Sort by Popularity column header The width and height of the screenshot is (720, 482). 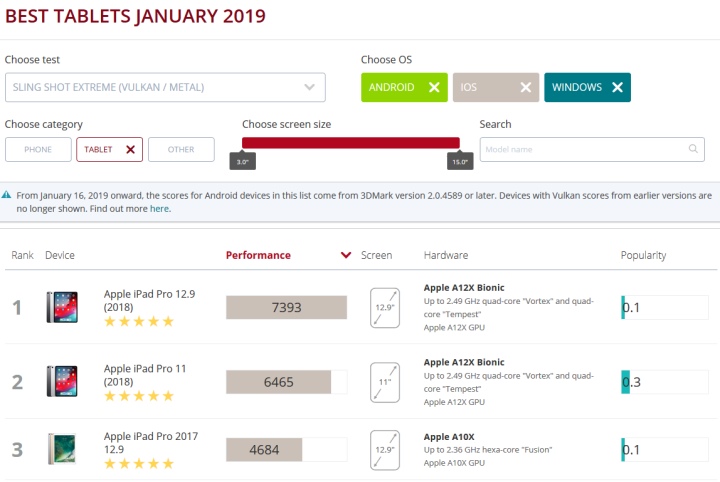pyautogui.click(x=643, y=255)
